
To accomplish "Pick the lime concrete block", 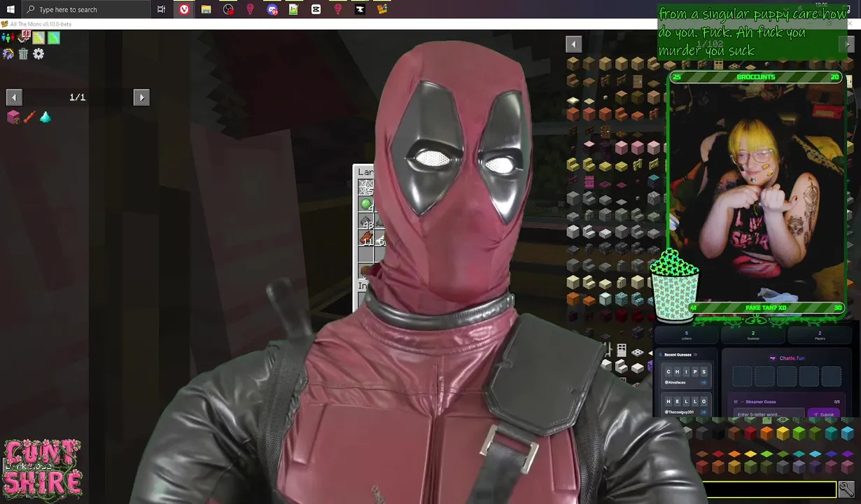I will click(x=798, y=435).
